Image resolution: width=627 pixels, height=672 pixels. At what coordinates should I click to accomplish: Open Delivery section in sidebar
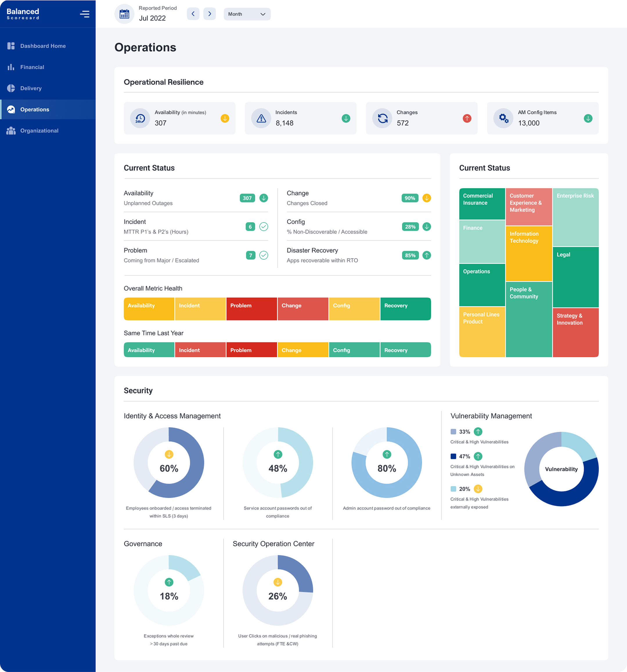(48, 88)
